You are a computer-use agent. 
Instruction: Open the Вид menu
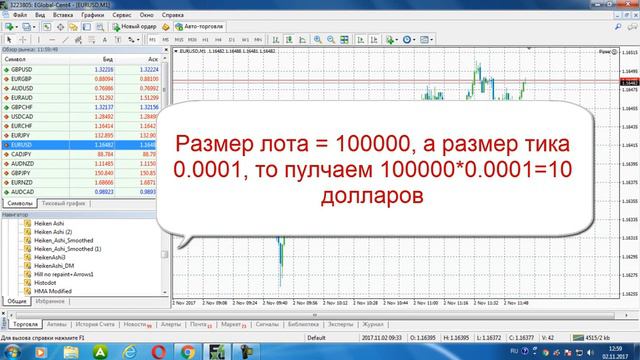click(x=40, y=15)
